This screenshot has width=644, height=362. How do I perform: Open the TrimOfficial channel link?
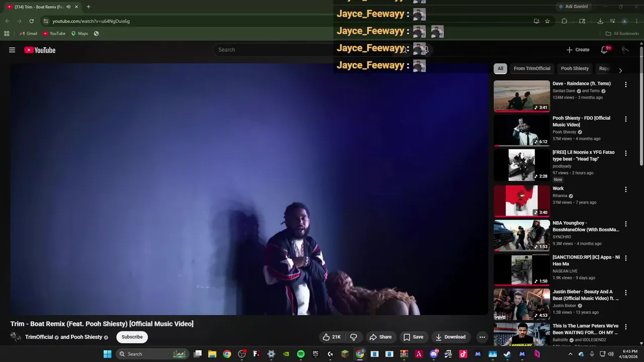(x=39, y=337)
